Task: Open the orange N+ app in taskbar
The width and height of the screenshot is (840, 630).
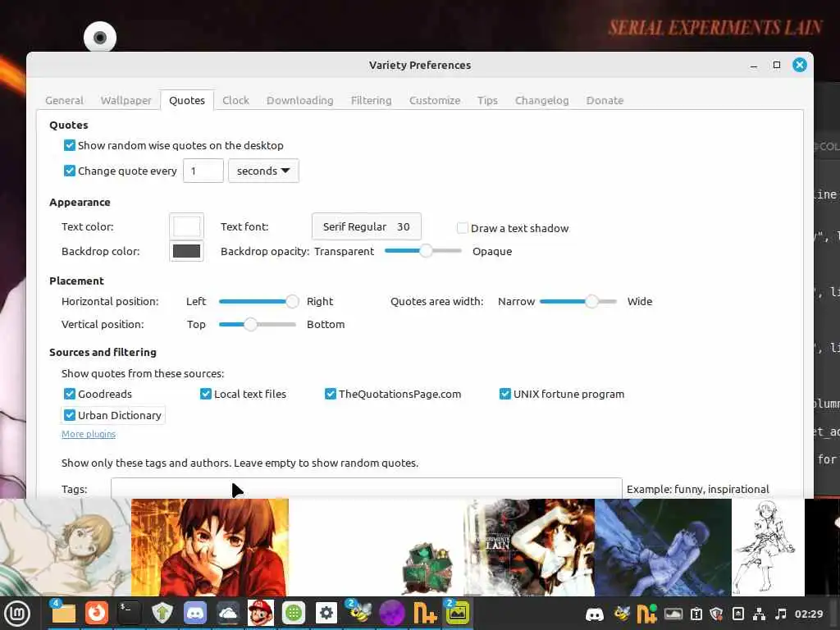Action: point(425,613)
